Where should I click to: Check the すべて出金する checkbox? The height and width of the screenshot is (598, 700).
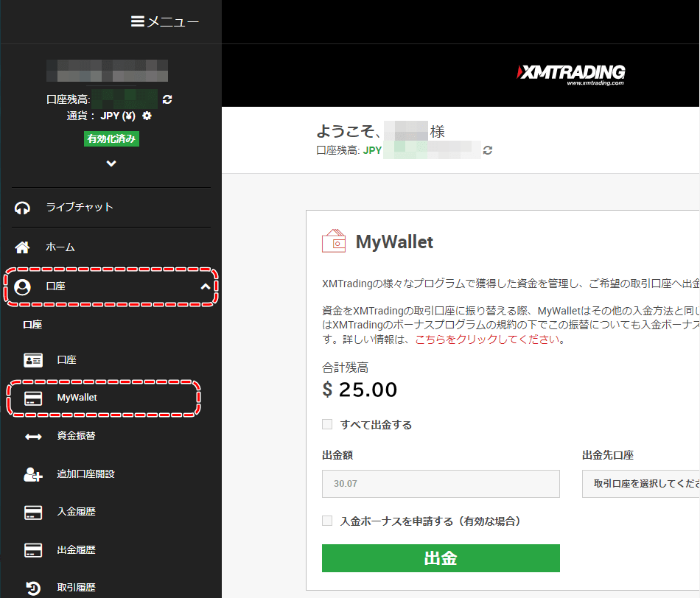[x=327, y=424]
